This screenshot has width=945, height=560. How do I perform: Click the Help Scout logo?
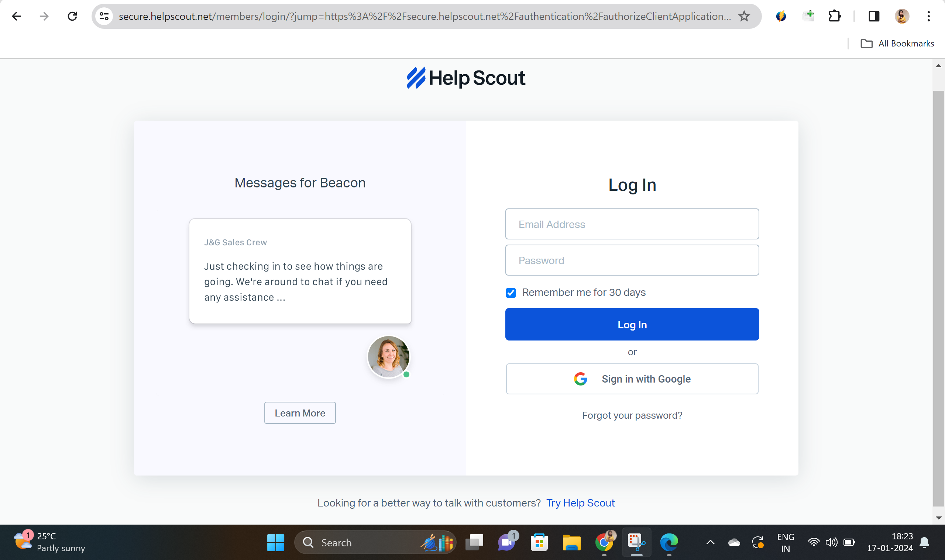pyautogui.click(x=466, y=78)
